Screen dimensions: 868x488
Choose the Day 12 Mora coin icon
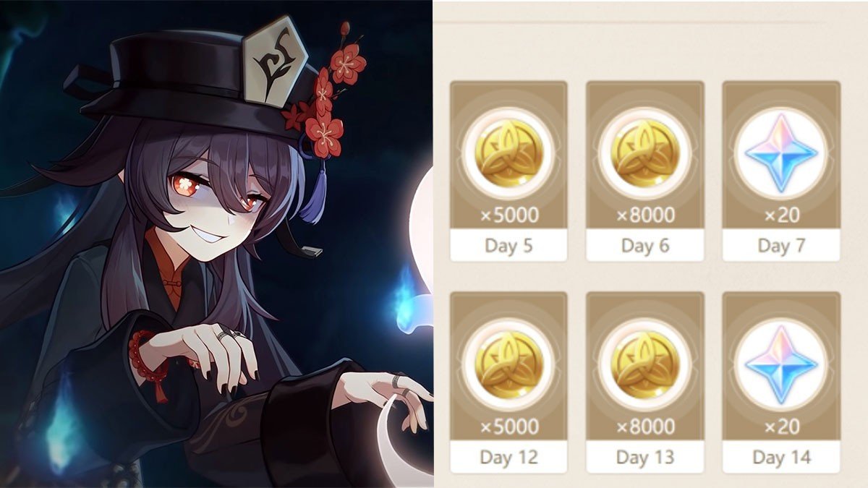[508, 364]
